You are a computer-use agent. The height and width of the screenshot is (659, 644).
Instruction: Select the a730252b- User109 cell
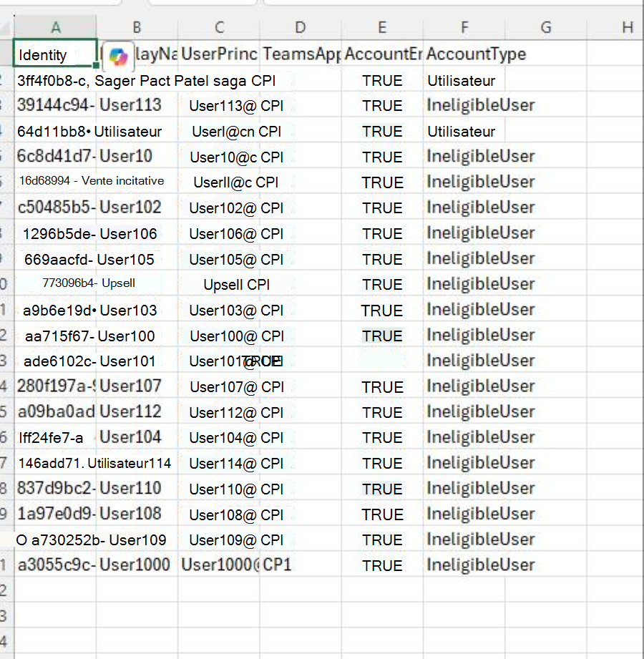tap(98, 540)
